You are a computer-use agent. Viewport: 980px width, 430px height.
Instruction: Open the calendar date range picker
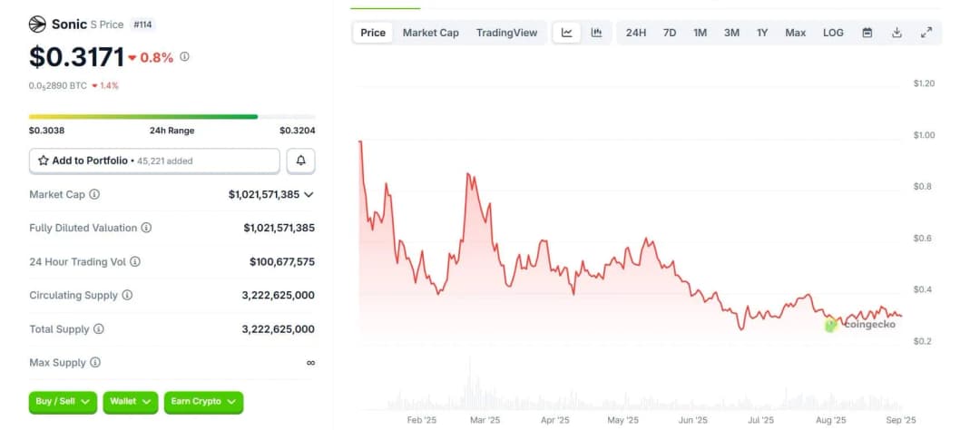pos(867,33)
